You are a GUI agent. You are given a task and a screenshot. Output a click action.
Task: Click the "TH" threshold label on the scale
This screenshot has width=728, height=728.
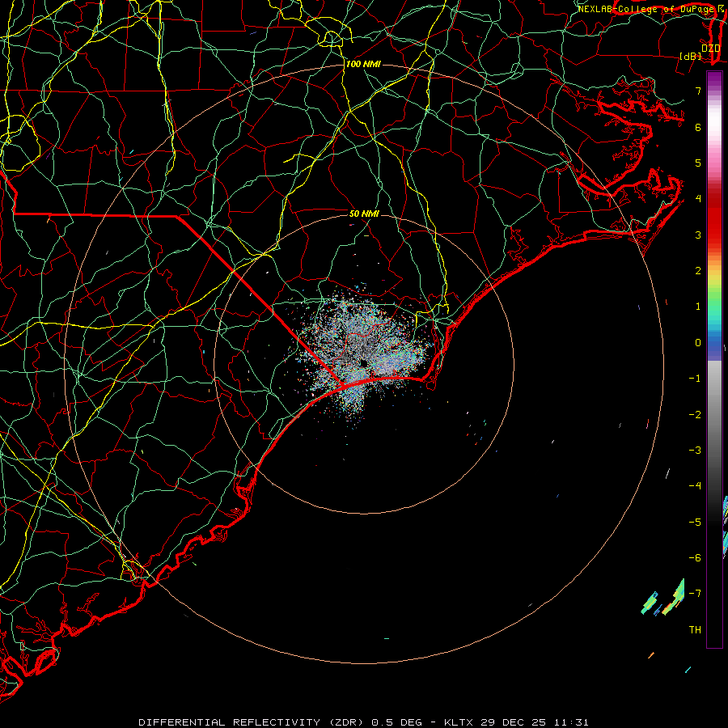coord(695,630)
